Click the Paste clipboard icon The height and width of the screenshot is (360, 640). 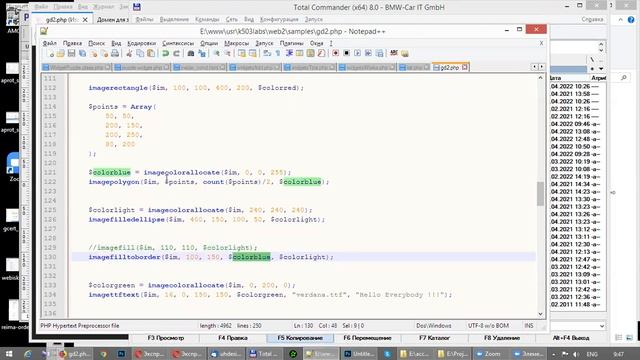point(151,53)
